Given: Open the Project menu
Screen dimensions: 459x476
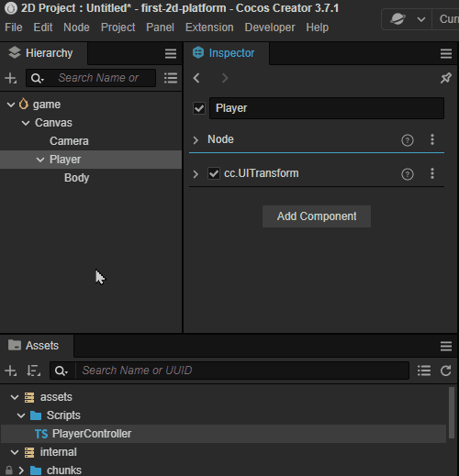Looking at the screenshot, I should point(118,28).
